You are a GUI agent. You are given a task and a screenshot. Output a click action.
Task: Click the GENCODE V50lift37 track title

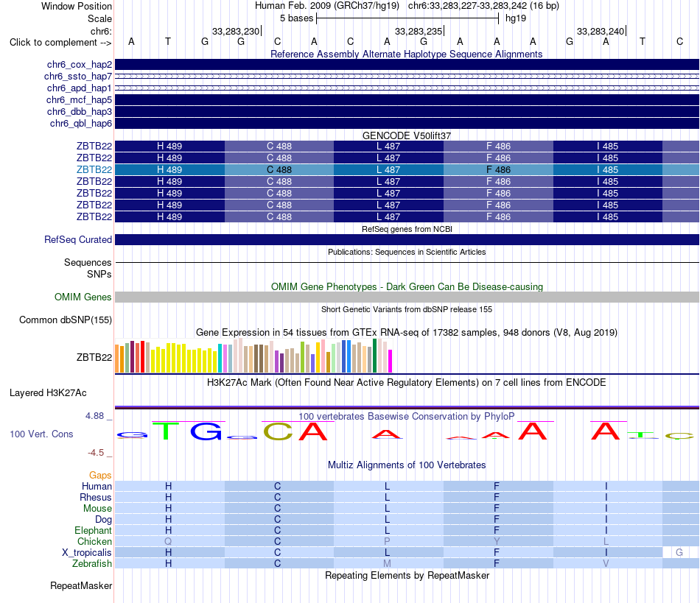coord(407,135)
